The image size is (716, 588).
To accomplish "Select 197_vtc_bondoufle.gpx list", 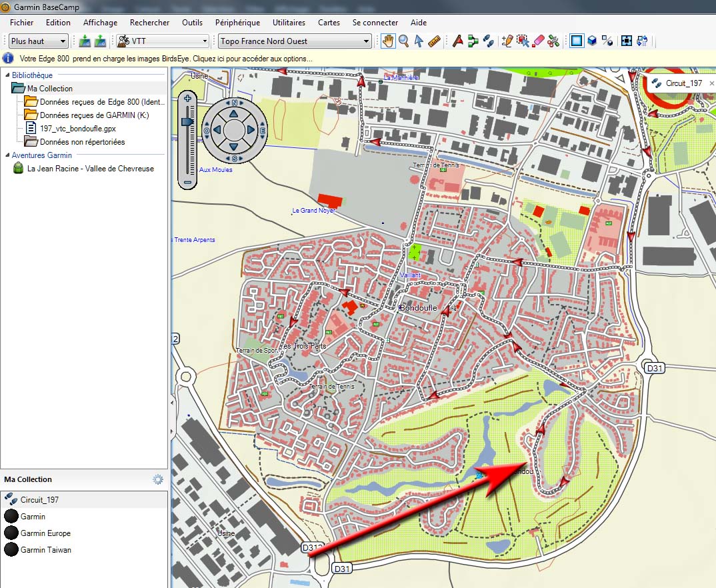I will coord(77,128).
